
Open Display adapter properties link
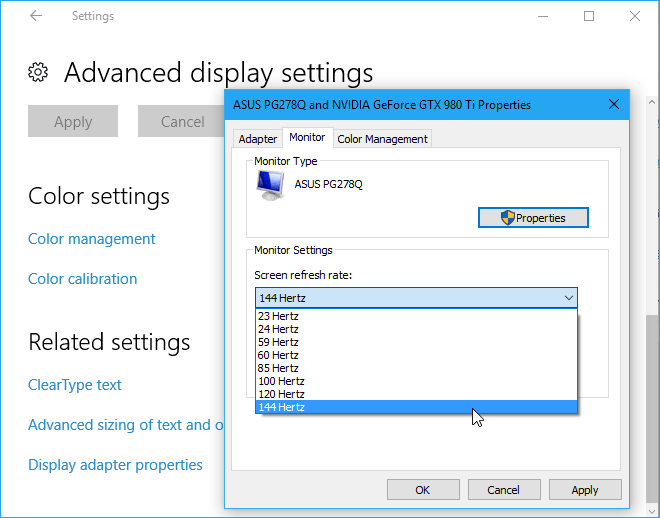(x=115, y=465)
